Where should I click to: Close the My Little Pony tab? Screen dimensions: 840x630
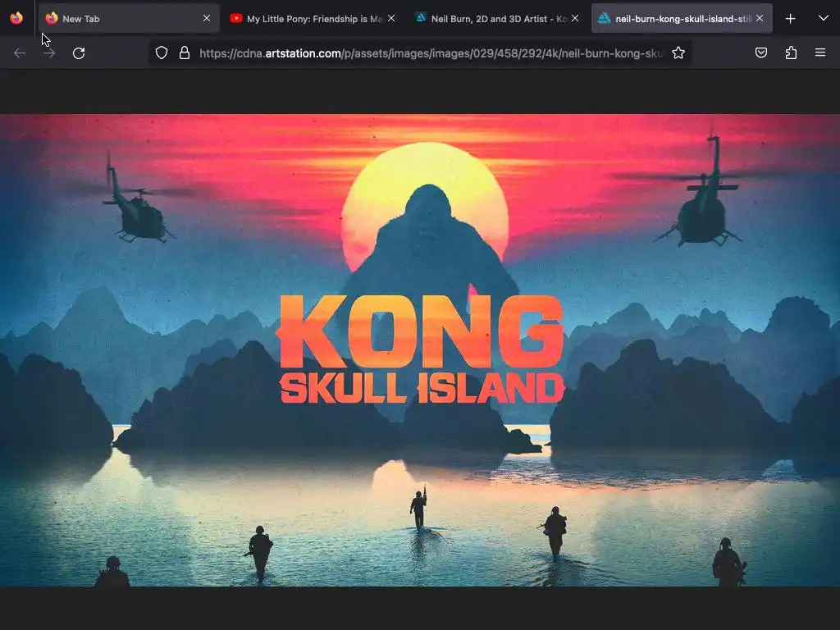[391, 18]
